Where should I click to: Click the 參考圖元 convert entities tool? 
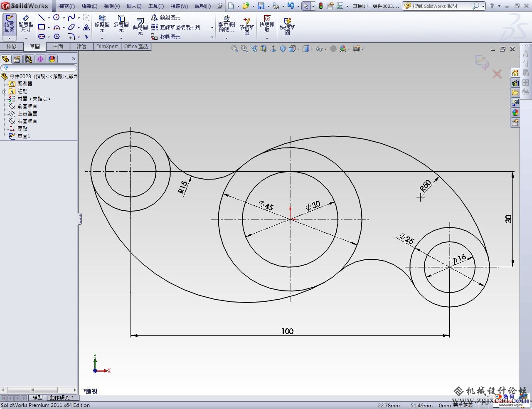coord(121,24)
